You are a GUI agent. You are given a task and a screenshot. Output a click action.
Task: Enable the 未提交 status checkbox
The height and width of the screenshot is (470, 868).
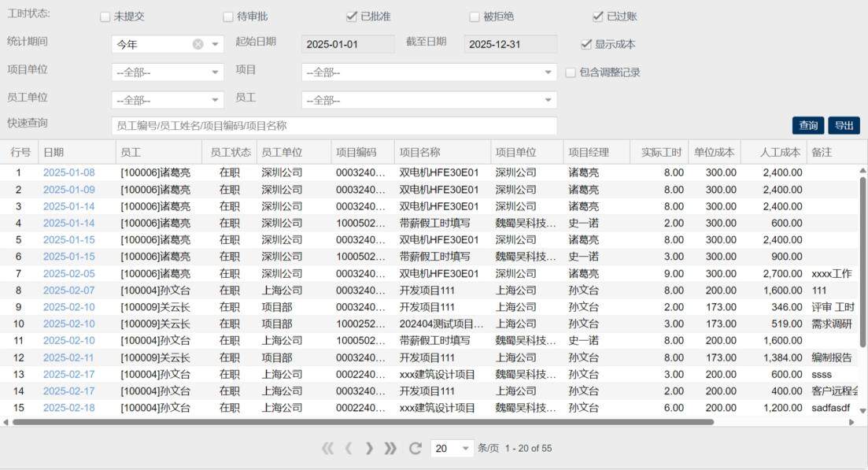point(105,17)
